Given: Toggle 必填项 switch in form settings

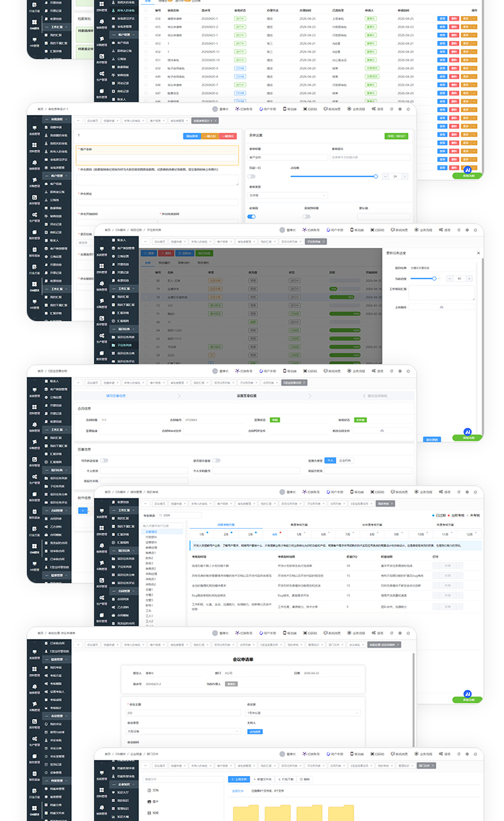Looking at the screenshot, I should coord(252,216).
